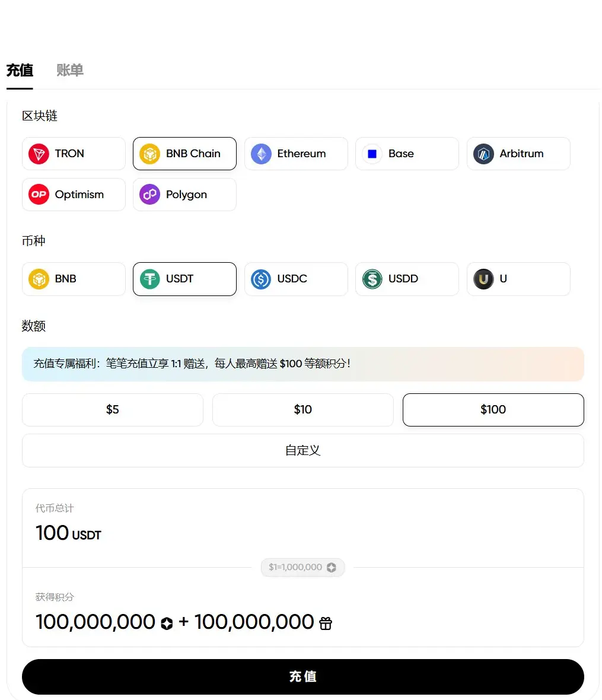The image size is (602, 700).
Task: Choose the Base blockchain option
Action: coord(407,154)
